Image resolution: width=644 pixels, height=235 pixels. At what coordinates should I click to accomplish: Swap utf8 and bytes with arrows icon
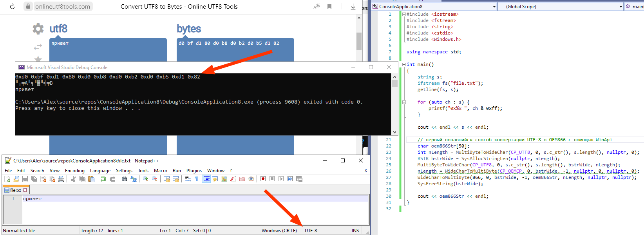click(38, 47)
